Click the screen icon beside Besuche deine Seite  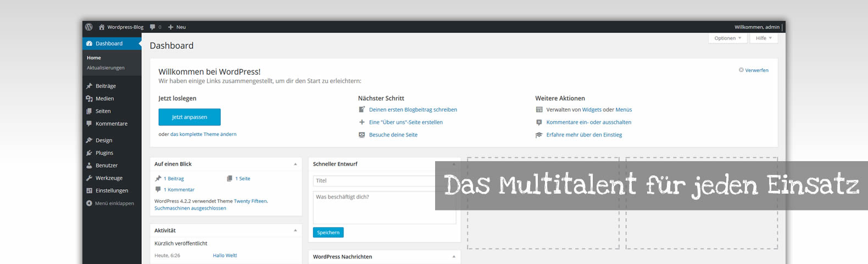point(361,135)
